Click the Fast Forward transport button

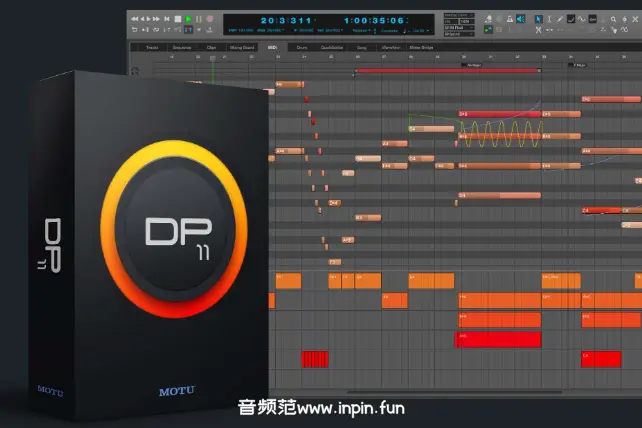pos(157,19)
